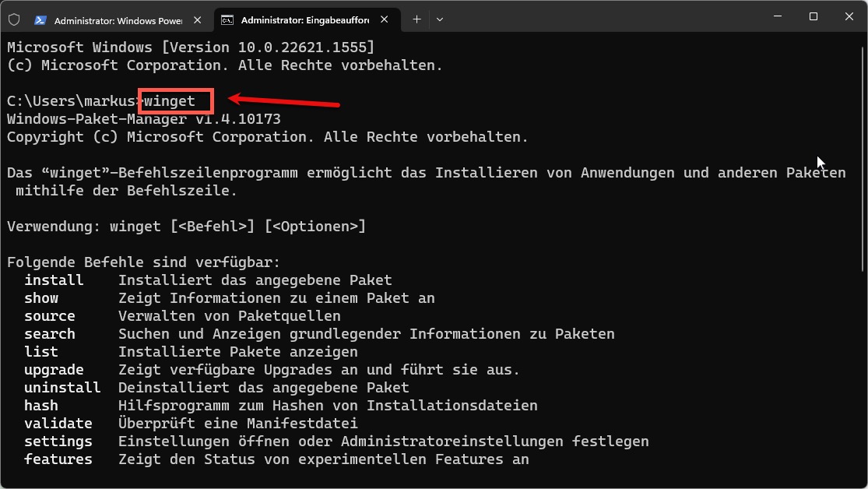Click the upgrade command entry
868x489 pixels.
coord(54,369)
